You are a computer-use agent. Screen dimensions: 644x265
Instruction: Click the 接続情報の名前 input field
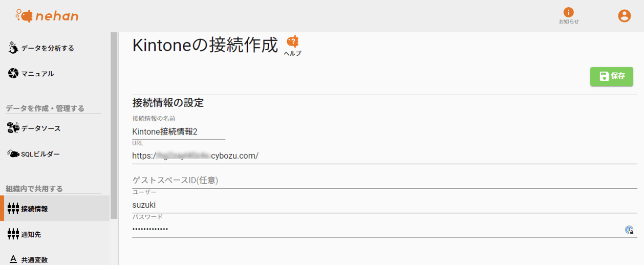point(178,132)
